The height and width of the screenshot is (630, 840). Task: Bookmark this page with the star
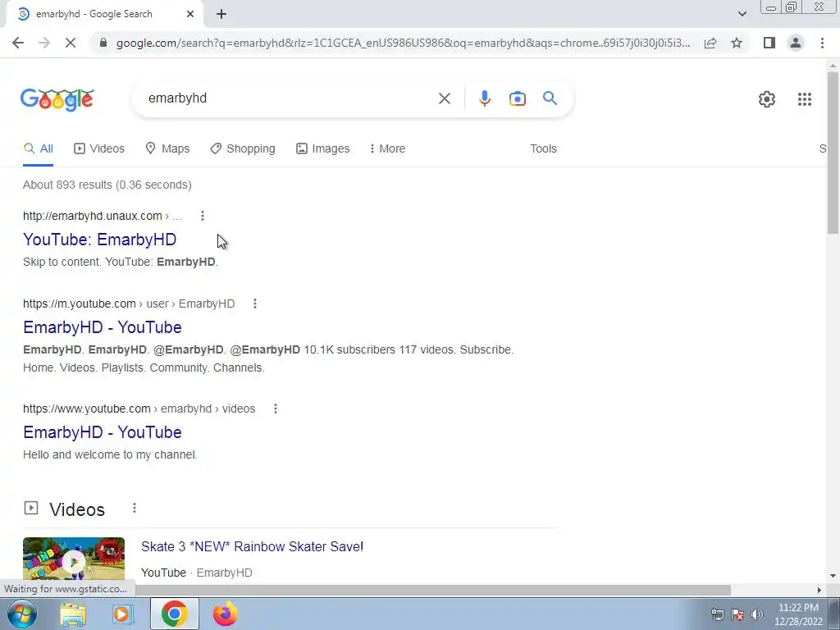click(x=737, y=43)
